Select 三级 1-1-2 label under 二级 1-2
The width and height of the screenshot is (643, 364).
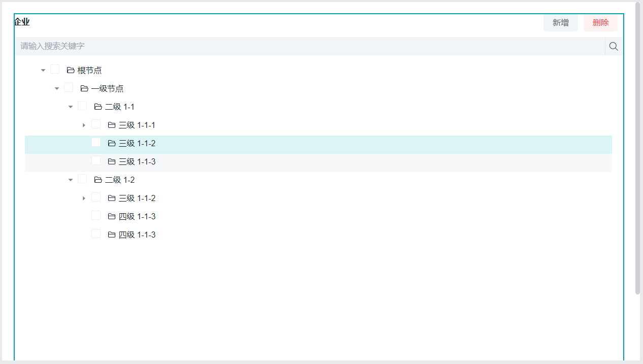tap(137, 198)
